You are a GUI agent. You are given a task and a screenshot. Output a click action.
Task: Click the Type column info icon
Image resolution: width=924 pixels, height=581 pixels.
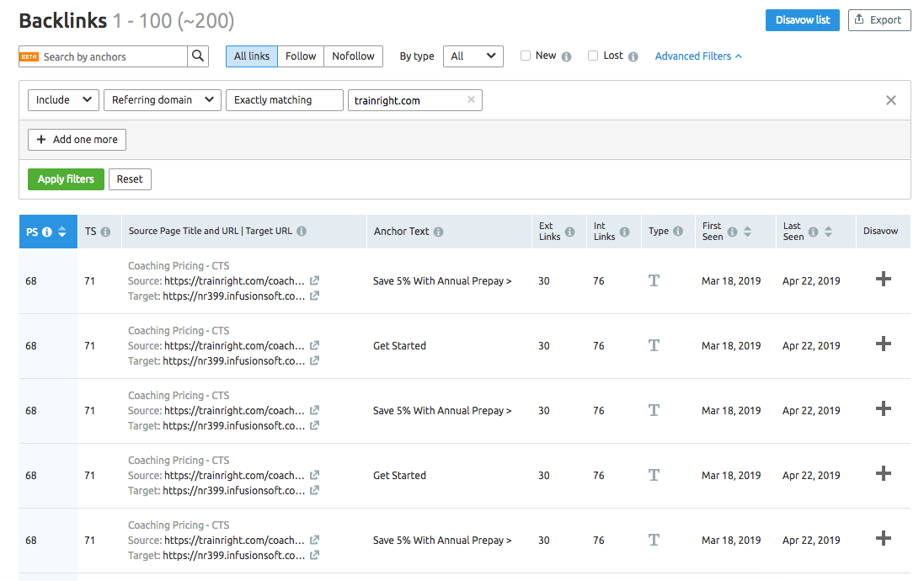(x=678, y=231)
